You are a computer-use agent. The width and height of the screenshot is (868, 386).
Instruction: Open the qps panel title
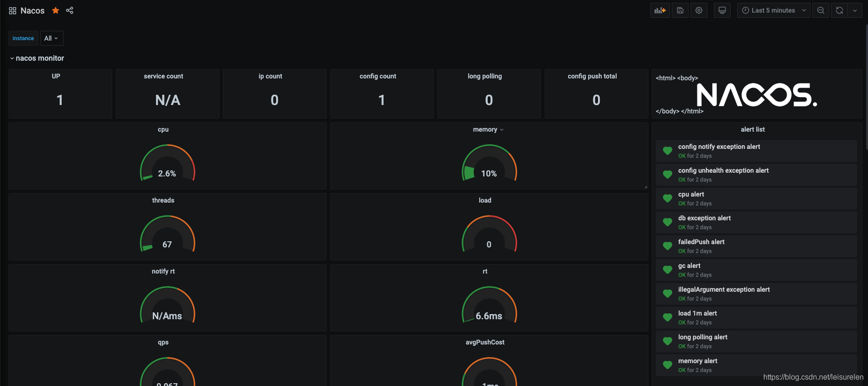click(163, 342)
